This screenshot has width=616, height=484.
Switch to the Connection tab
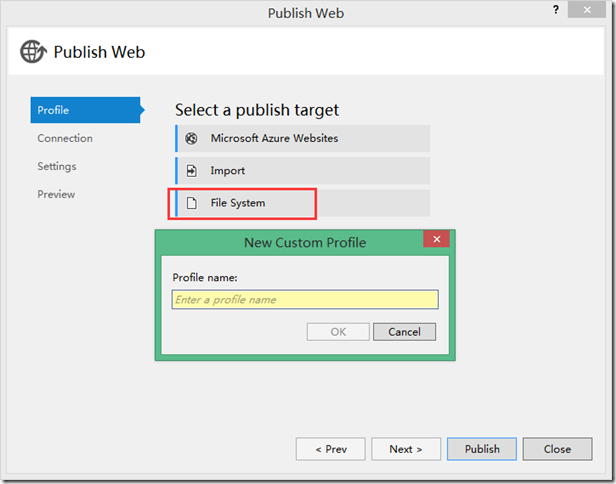click(65, 138)
